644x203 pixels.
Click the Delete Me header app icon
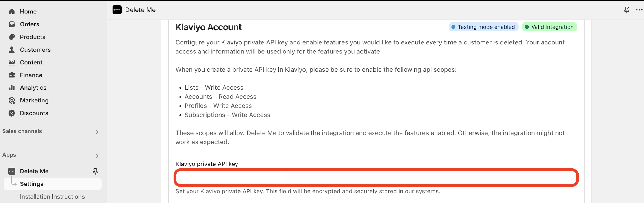click(117, 10)
